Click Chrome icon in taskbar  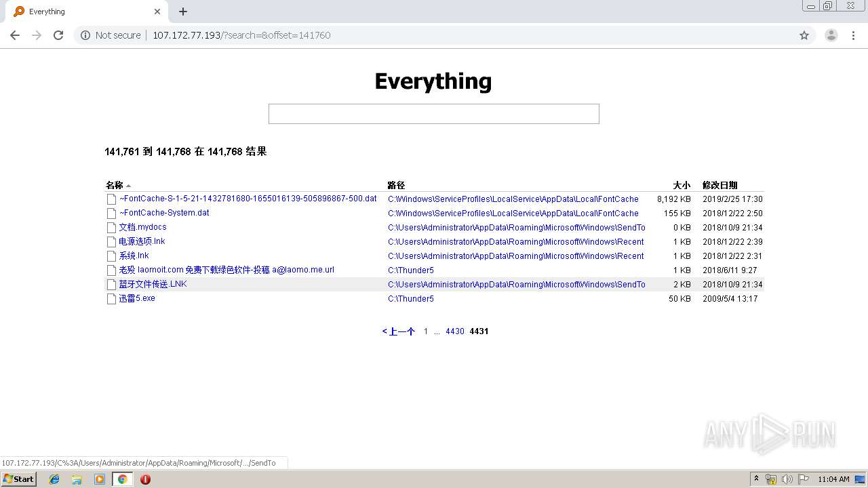point(122,479)
